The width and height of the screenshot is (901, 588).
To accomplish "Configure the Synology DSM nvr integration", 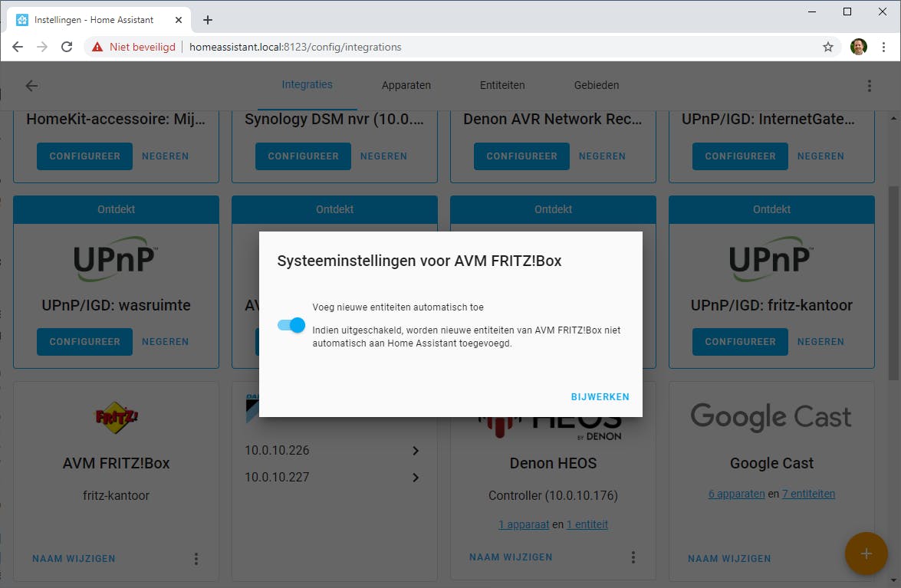I will click(x=303, y=156).
